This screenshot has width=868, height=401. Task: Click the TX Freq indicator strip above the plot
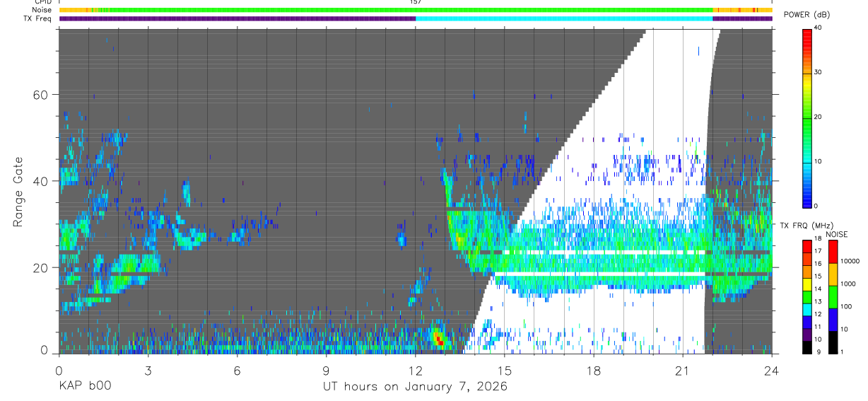pos(415,18)
